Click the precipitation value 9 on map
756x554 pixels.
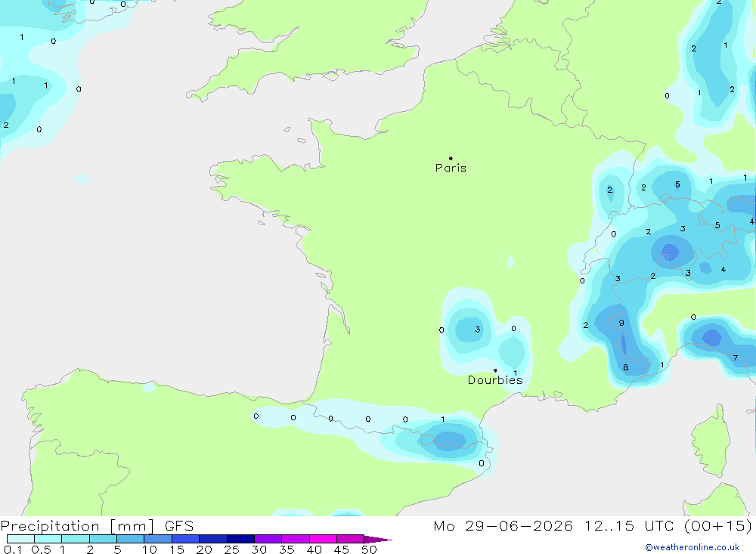[621, 323]
